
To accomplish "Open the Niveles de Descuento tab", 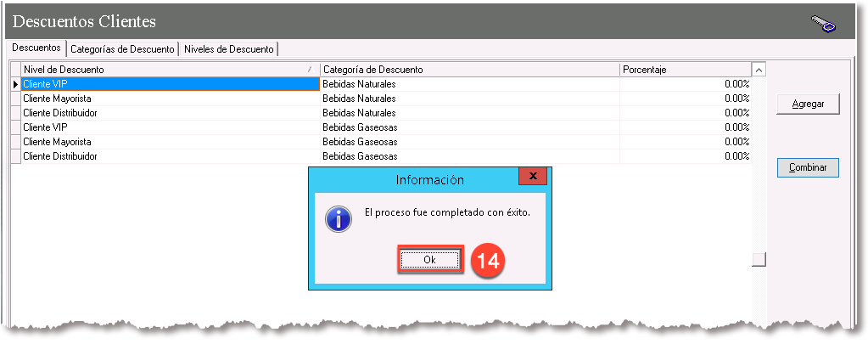I will [x=228, y=48].
